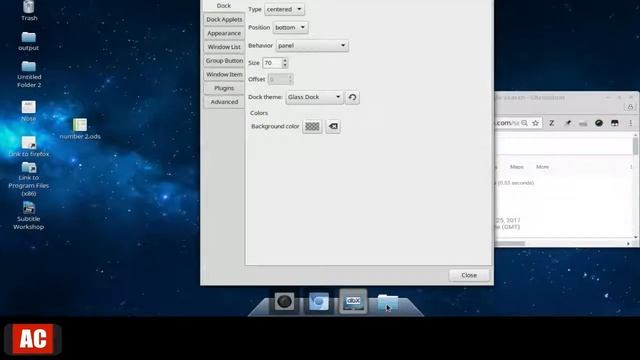
Task: Click the zoom magnifier icon in Chromium address bar
Action: pyautogui.click(x=524, y=123)
